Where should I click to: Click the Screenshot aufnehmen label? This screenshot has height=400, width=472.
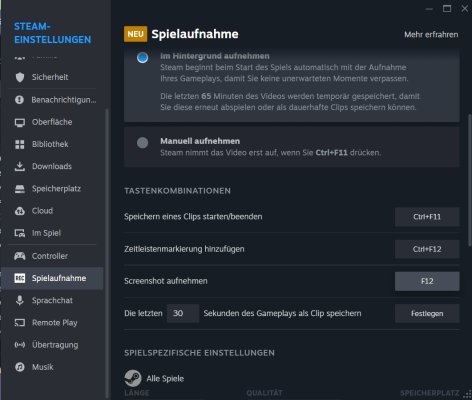click(x=166, y=281)
